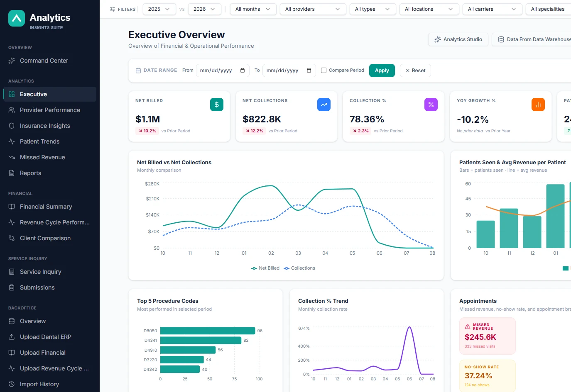The width and height of the screenshot is (571, 392).
Task: Click the Provider Performance people icon
Action: click(x=12, y=110)
